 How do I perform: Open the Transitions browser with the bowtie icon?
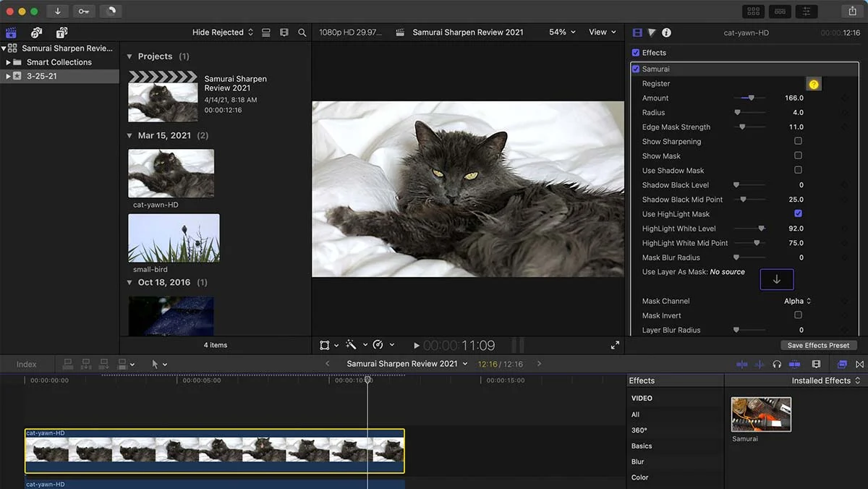(x=859, y=364)
